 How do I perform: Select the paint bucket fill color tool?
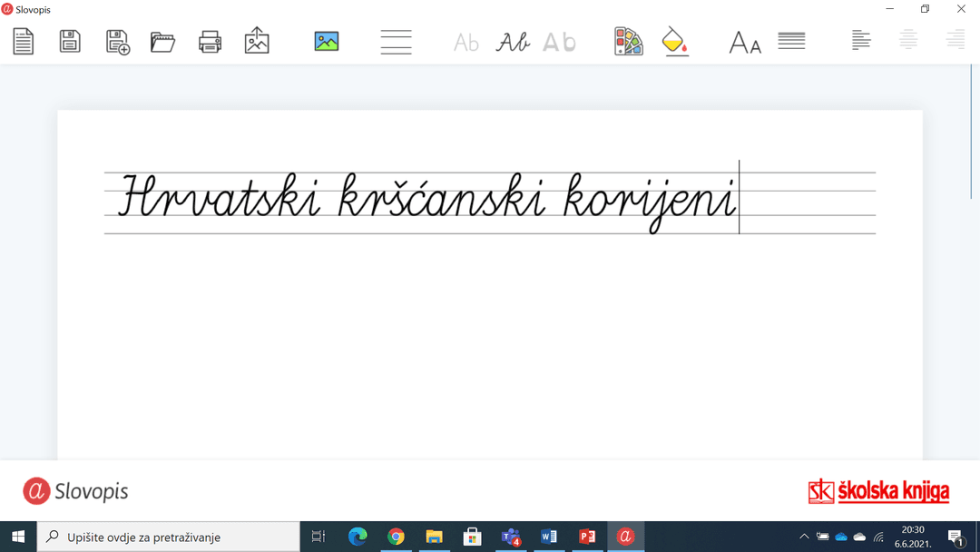click(x=675, y=42)
